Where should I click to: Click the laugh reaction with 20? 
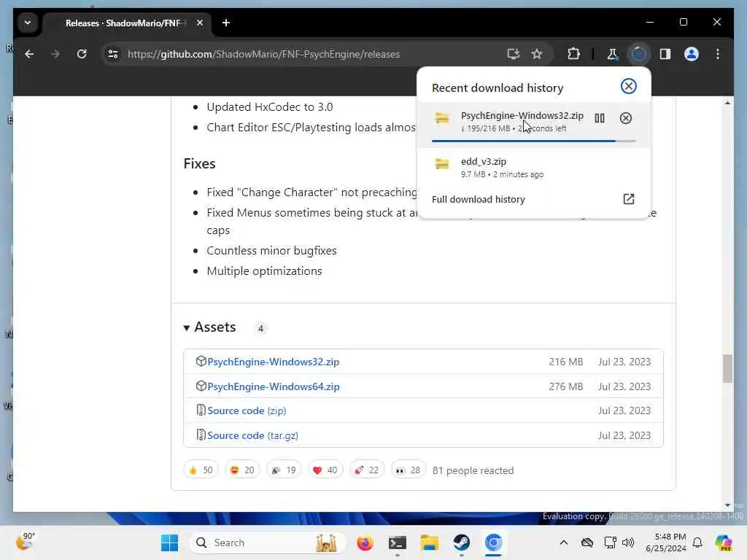pyautogui.click(x=242, y=470)
